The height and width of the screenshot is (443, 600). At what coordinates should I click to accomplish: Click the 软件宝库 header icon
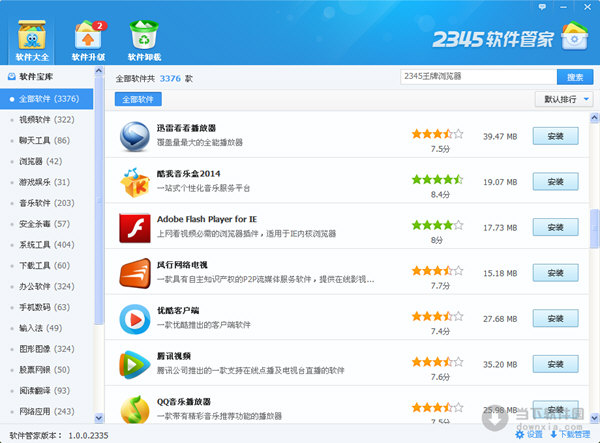11,77
